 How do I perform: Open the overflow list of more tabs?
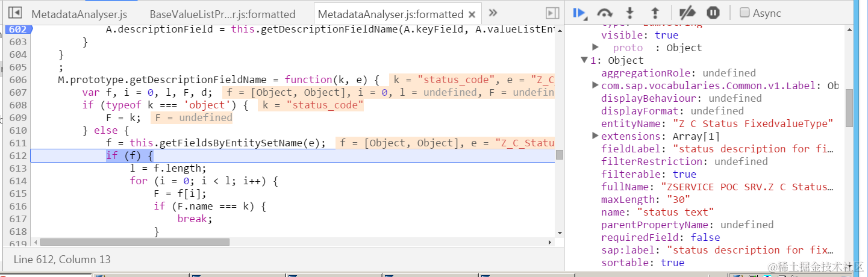pyautogui.click(x=493, y=13)
